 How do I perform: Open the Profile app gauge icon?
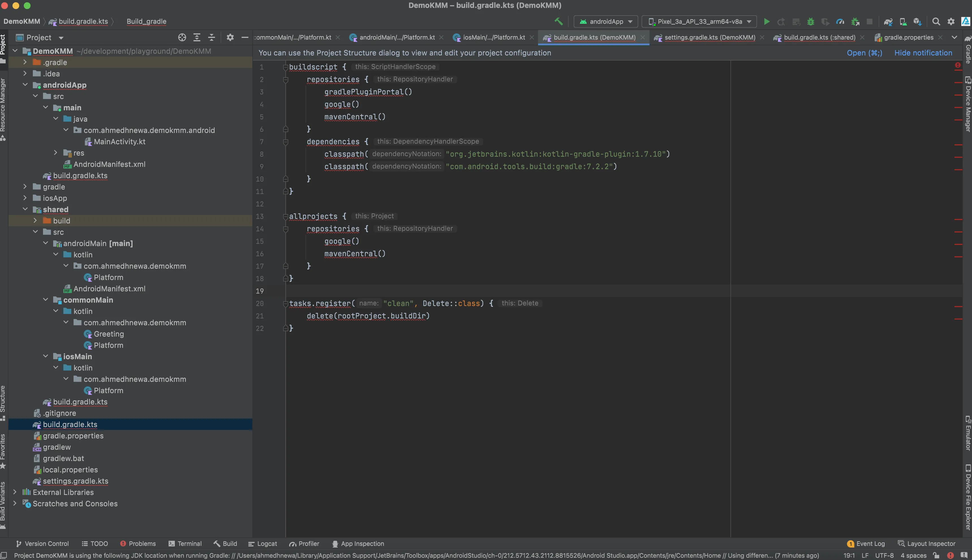point(840,21)
